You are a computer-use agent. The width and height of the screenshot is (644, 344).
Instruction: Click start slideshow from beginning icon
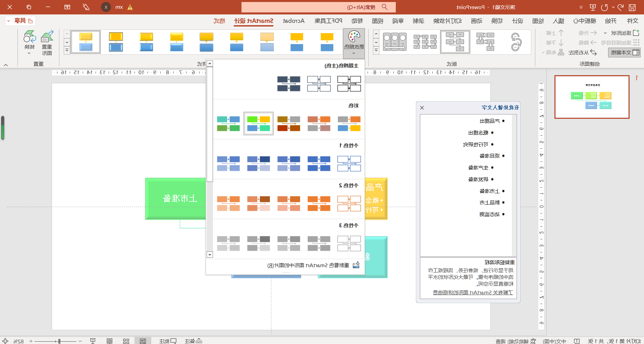593,7
